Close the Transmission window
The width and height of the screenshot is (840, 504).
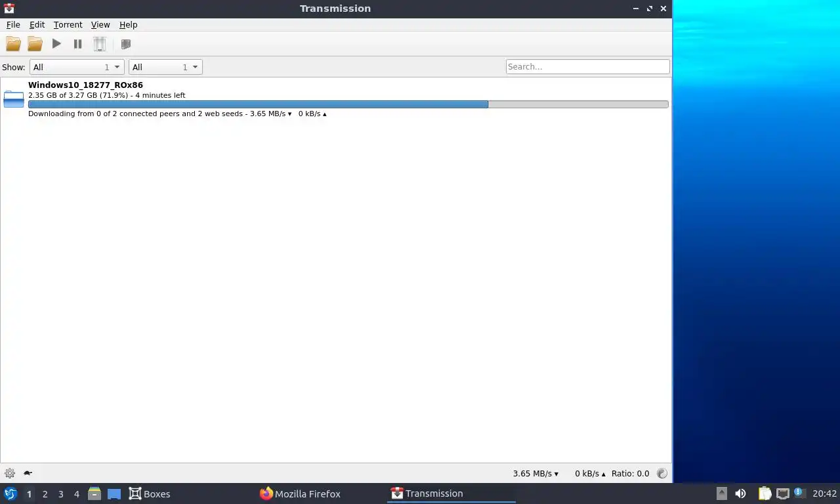tap(663, 9)
